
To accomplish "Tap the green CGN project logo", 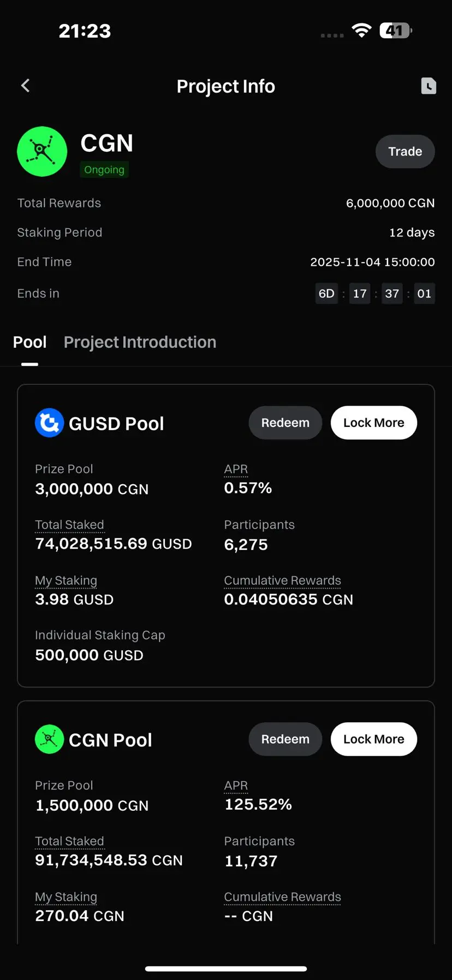I will click(x=42, y=151).
